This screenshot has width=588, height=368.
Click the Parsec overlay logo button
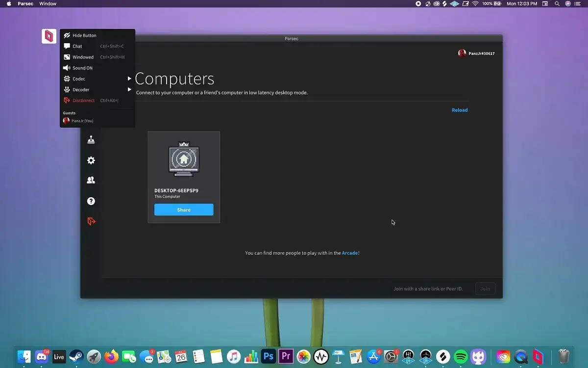click(x=49, y=36)
